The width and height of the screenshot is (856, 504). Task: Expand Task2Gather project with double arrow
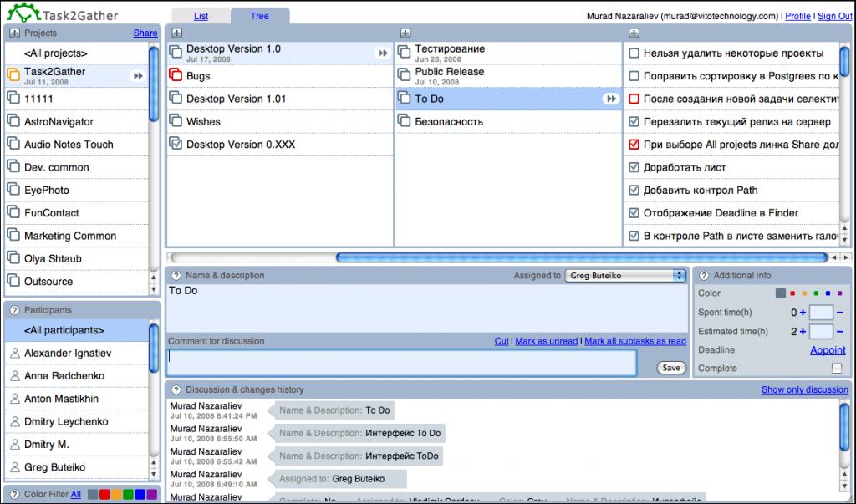pos(138,76)
